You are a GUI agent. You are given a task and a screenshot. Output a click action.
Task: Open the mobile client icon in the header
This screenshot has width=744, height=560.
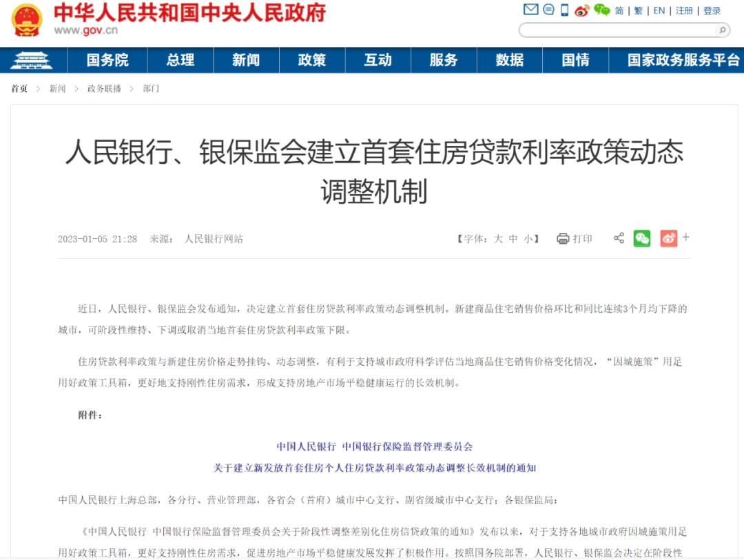click(565, 10)
